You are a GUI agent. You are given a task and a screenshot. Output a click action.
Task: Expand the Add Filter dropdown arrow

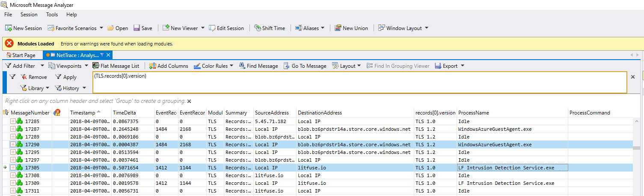[x=42, y=66]
